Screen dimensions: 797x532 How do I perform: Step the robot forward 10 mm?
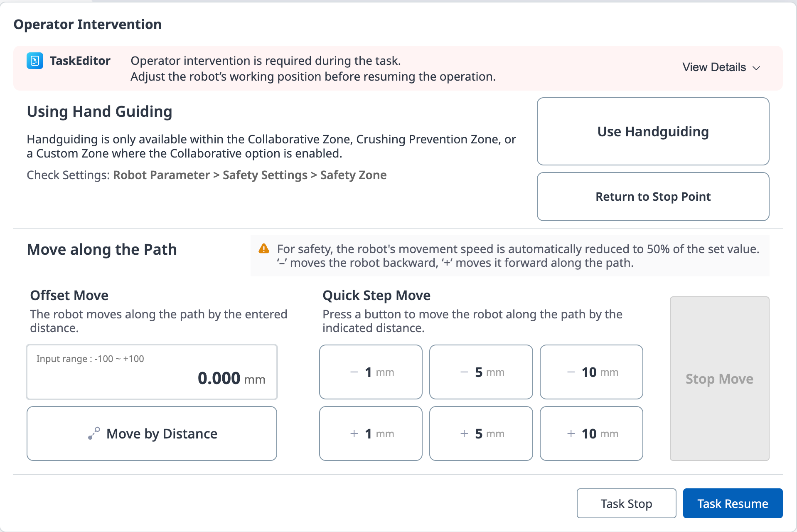[x=591, y=433]
